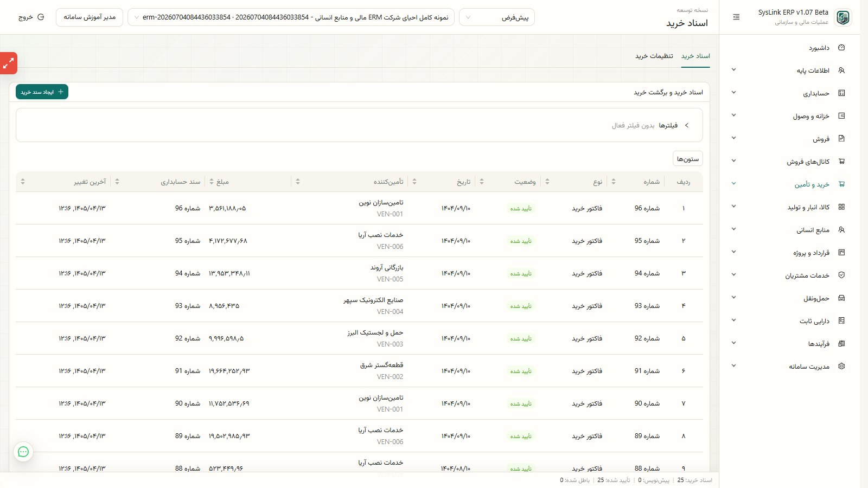Sort by the تأمین‌کننده column arrows
Image resolution: width=868 pixels, height=488 pixels.
[x=298, y=182]
